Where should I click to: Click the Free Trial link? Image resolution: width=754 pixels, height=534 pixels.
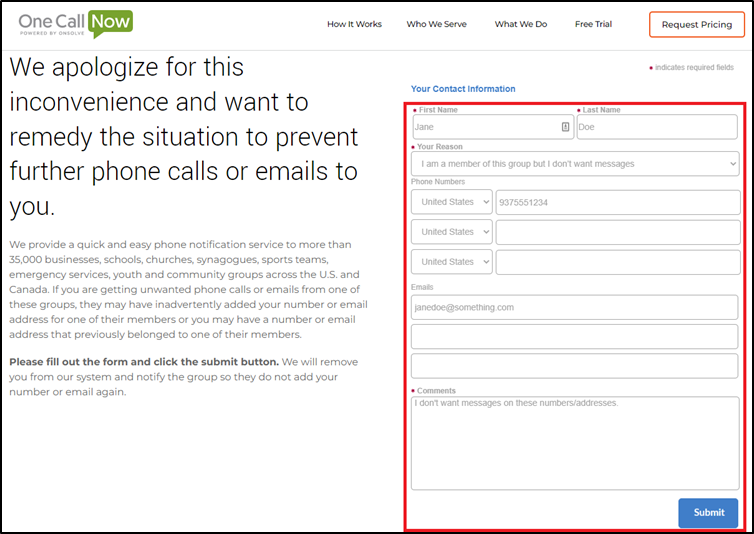click(593, 24)
